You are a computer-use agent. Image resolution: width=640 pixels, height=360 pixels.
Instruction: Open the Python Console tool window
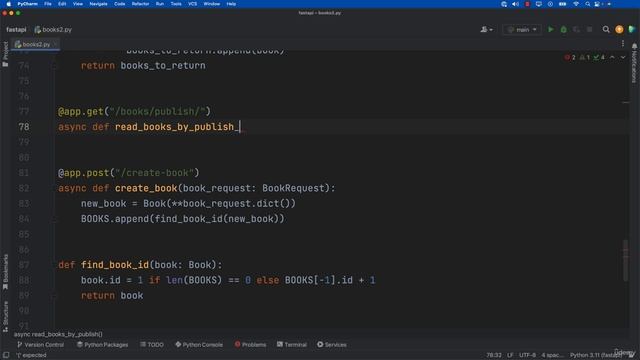tap(199, 344)
